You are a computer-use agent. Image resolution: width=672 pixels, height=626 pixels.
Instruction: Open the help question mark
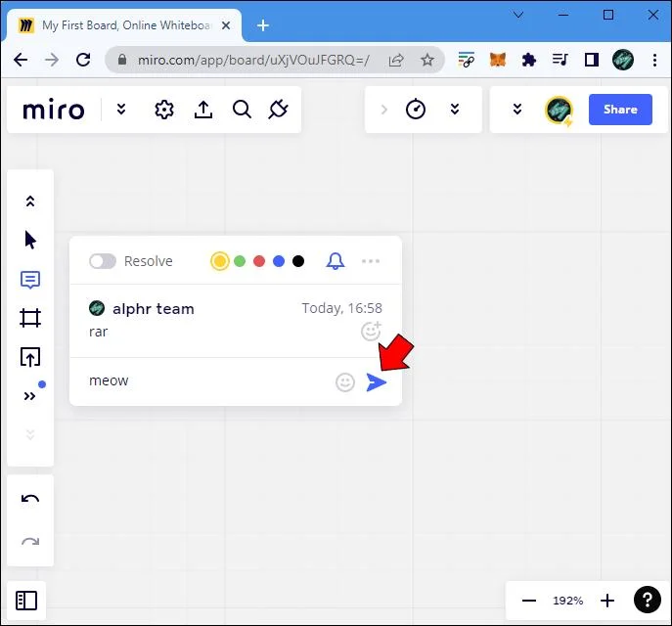point(648,600)
